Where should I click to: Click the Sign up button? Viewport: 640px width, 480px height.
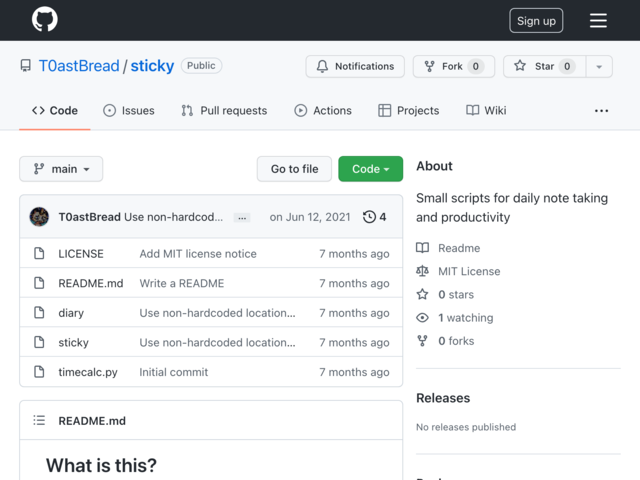536,20
